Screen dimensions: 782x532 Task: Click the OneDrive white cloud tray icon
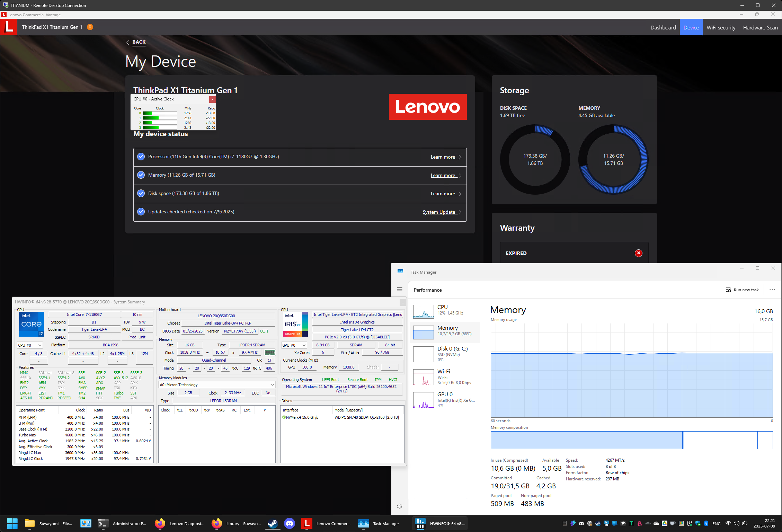[656, 523]
